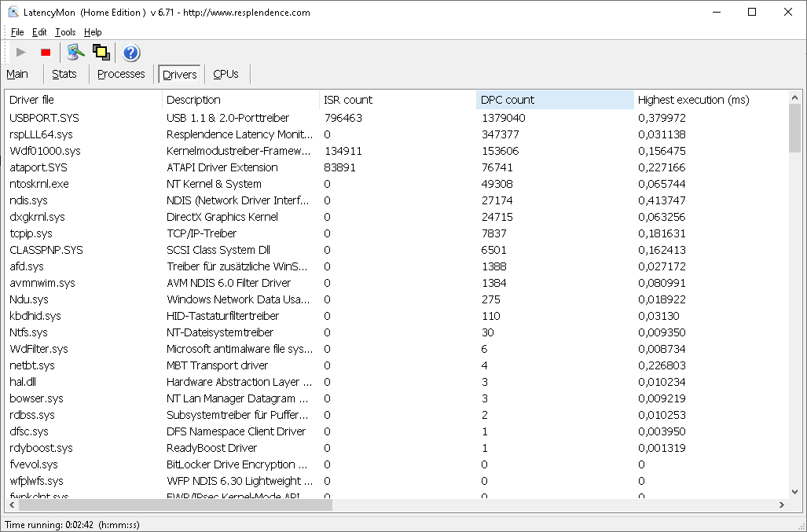Select the fvevol.sys driver row
Screen dimensions: 807x532
[396, 464]
